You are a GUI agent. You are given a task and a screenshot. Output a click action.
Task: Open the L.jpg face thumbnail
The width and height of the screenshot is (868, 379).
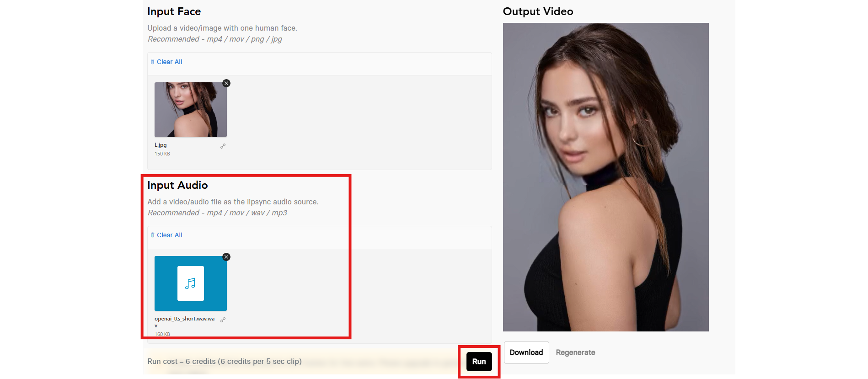pos(191,110)
